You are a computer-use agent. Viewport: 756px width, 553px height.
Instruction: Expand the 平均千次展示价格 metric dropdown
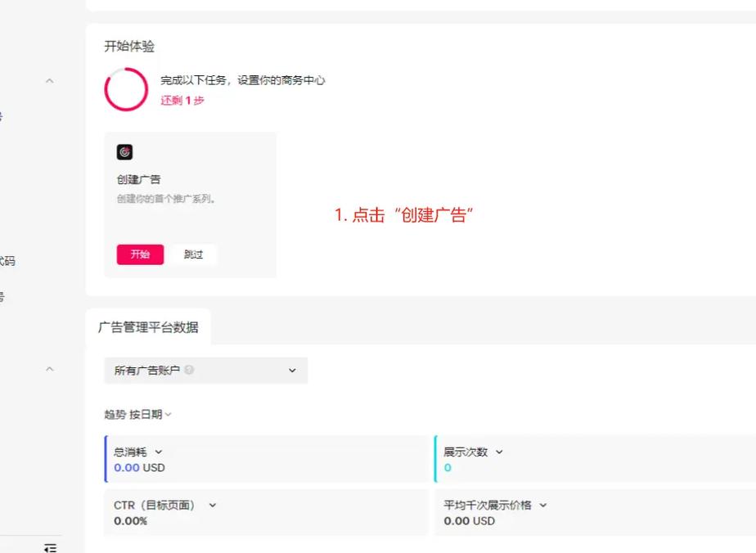[542, 506]
